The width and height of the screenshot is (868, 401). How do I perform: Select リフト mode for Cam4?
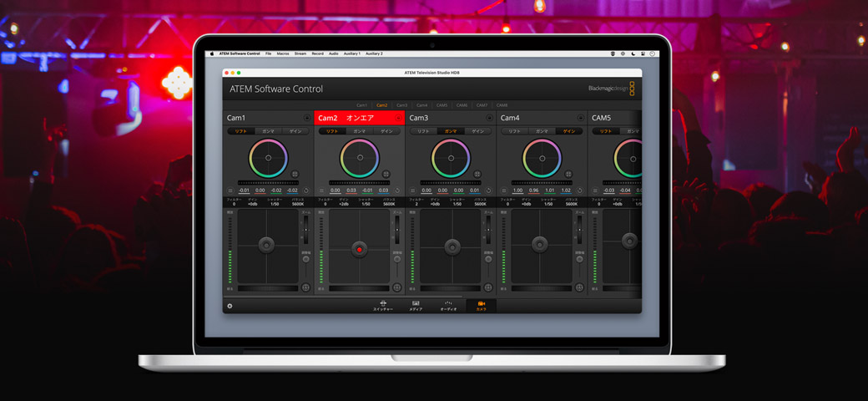515,131
